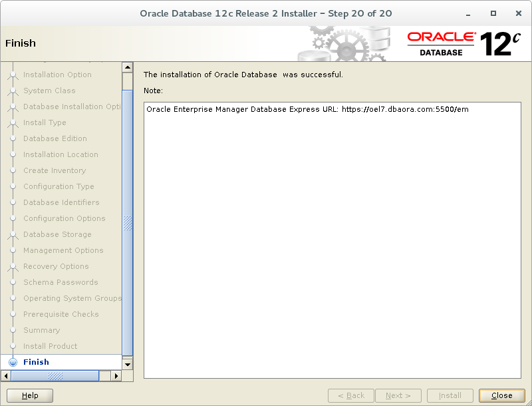Viewport: 532px width, 406px height.
Task: Open the Help button
Action: 30,395
